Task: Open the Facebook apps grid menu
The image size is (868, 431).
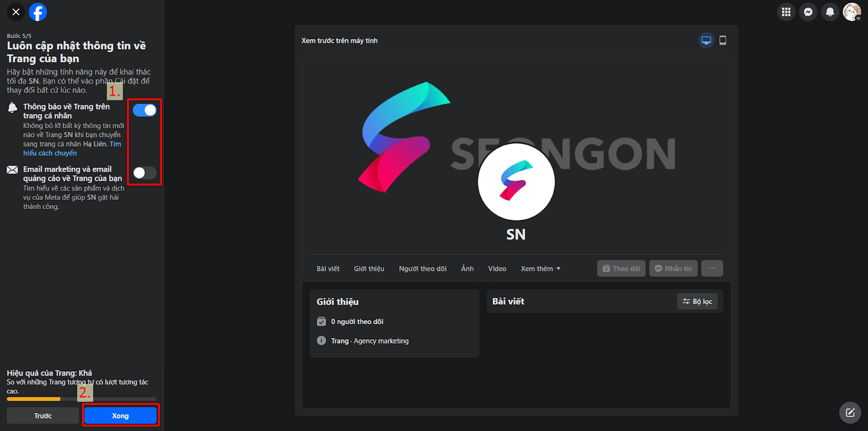Action: pos(786,12)
